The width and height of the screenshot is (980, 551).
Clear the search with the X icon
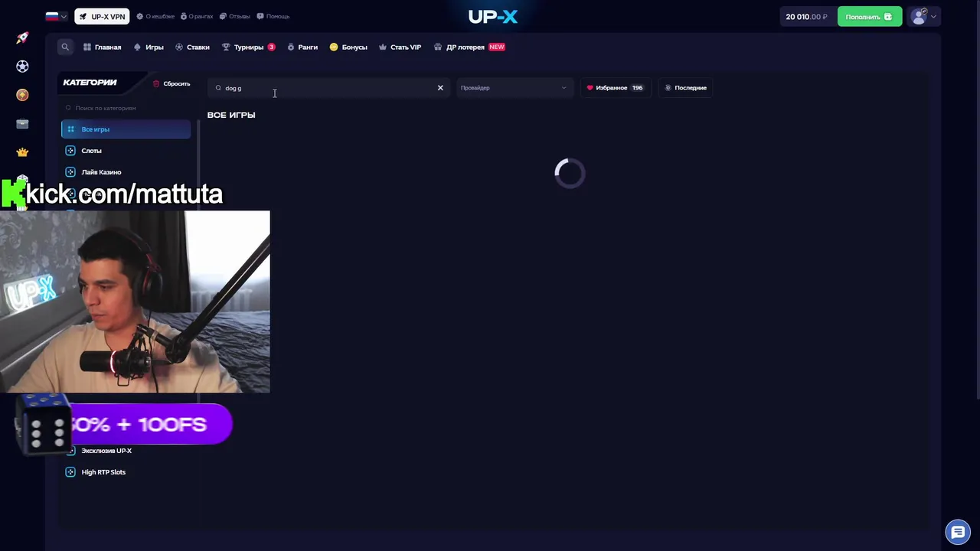click(x=440, y=88)
